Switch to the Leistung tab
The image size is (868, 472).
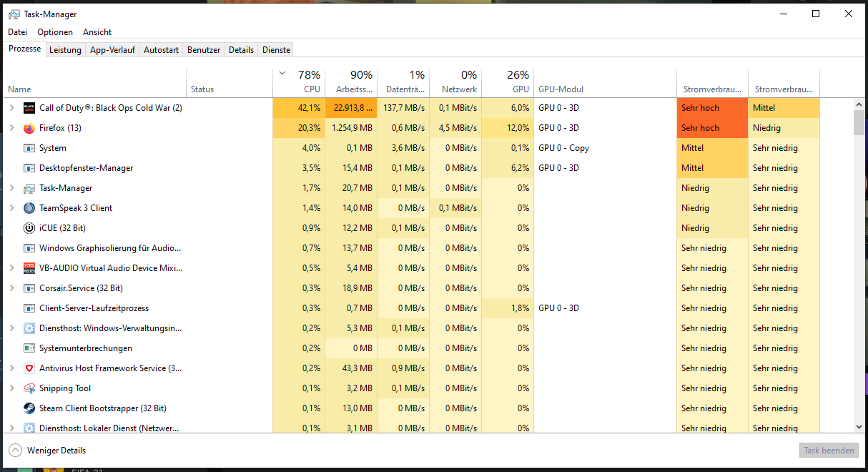65,50
